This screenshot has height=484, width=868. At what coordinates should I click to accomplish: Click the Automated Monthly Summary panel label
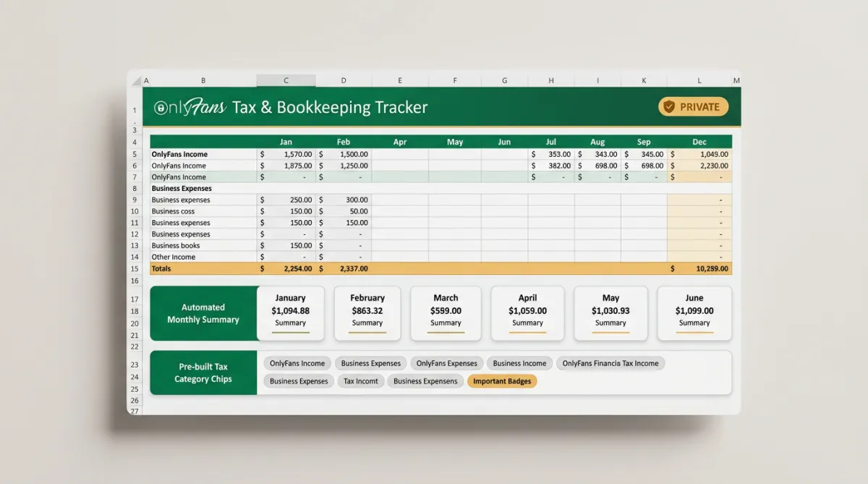(203, 313)
